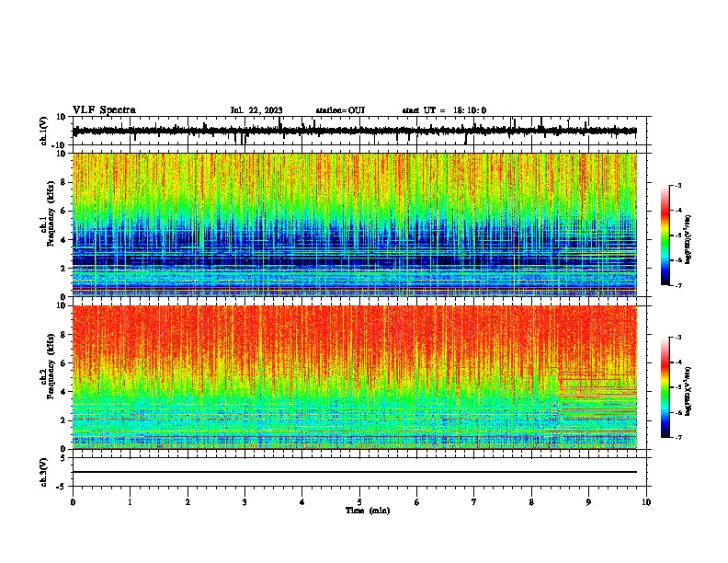Click the bottom time-axis tick label "10"
The image size is (728, 563).
[646, 502]
